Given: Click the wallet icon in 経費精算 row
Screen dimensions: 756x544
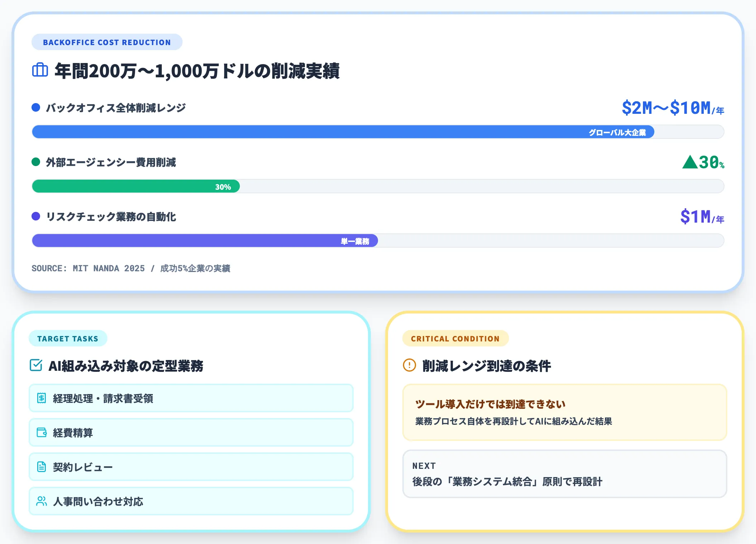Looking at the screenshot, I should tap(42, 432).
